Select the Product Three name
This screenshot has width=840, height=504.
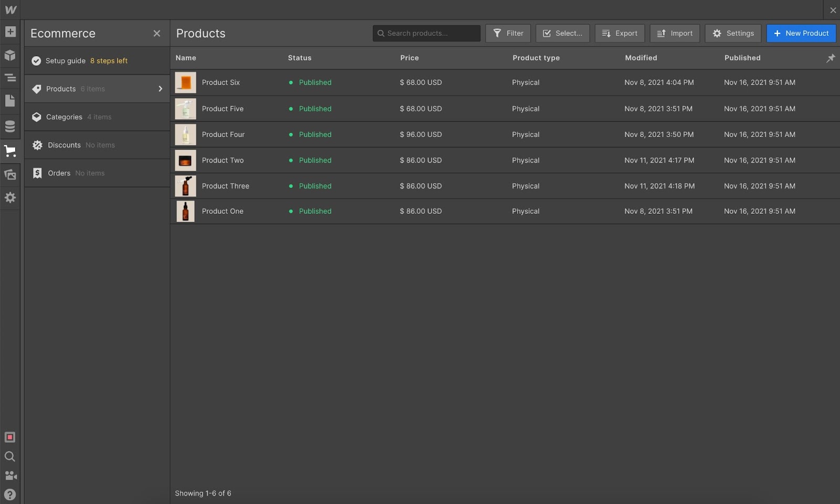[x=226, y=186]
